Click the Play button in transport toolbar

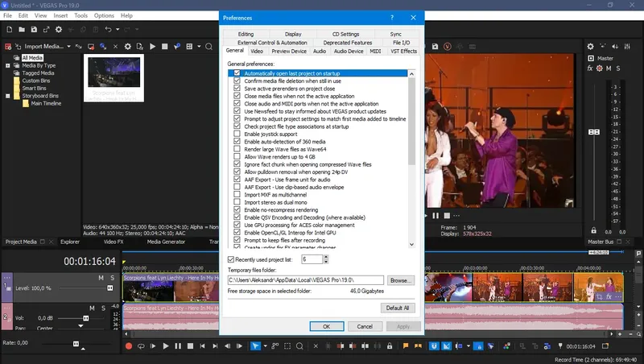(166, 346)
